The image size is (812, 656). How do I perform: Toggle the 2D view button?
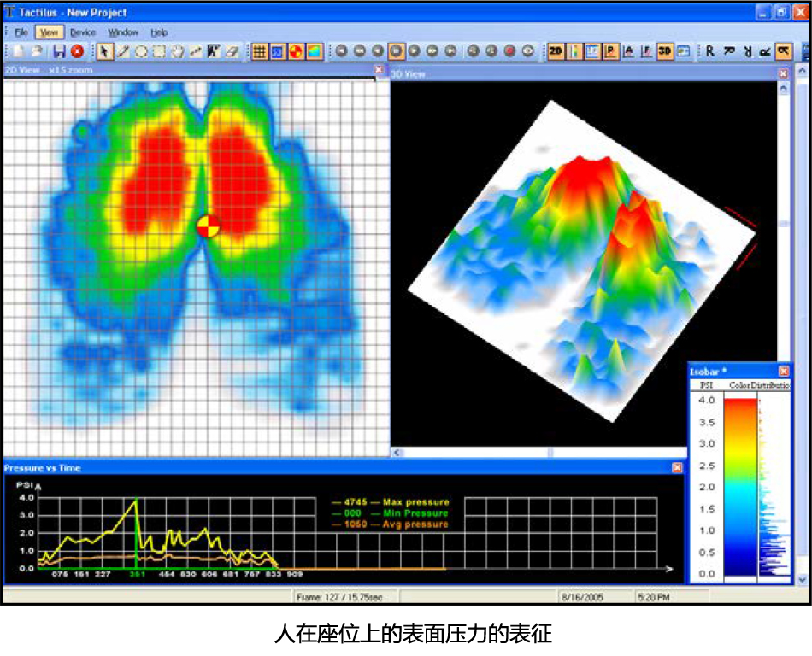pyautogui.click(x=556, y=51)
